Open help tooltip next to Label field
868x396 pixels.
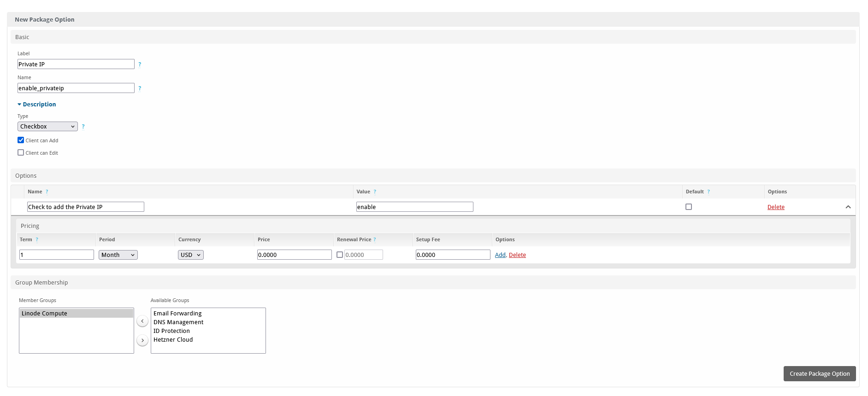point(140,64)
